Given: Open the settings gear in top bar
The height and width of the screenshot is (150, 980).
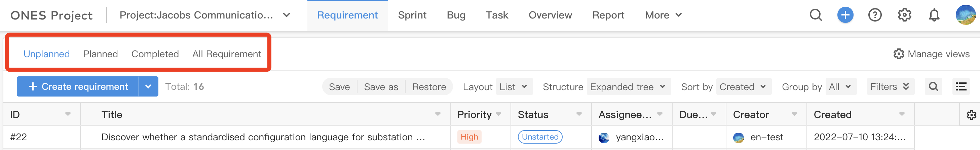Looking at the screenshot, I should pyautogui.click(x=904, y=15).
